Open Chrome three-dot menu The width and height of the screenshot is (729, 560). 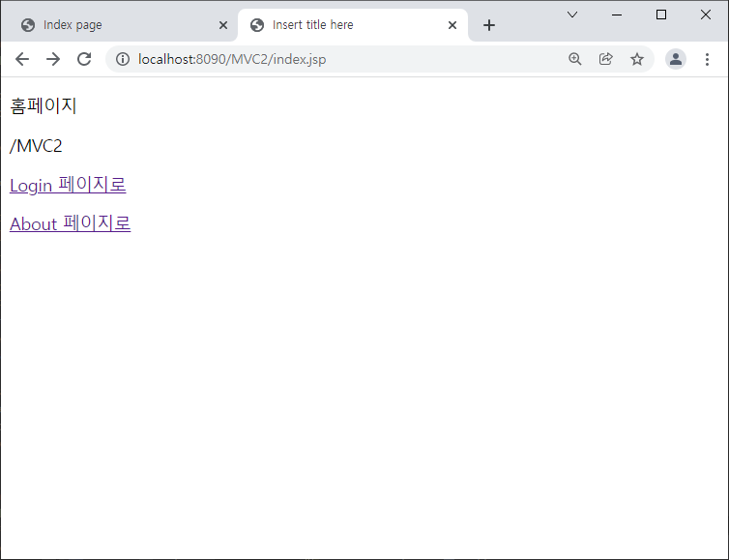coord(707,59)
